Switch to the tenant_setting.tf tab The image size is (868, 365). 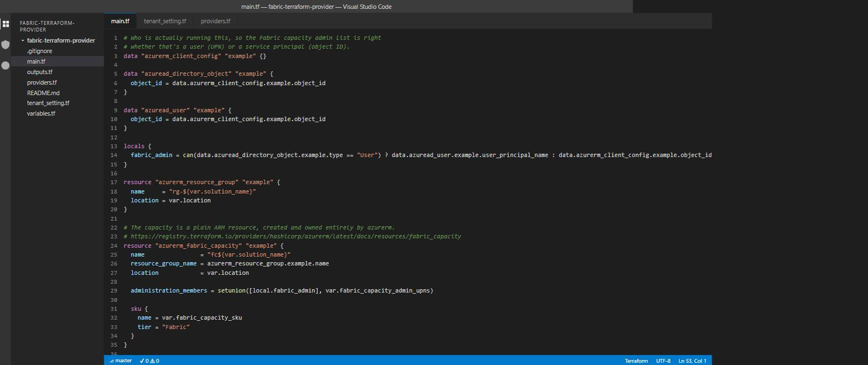click(165, 21)
